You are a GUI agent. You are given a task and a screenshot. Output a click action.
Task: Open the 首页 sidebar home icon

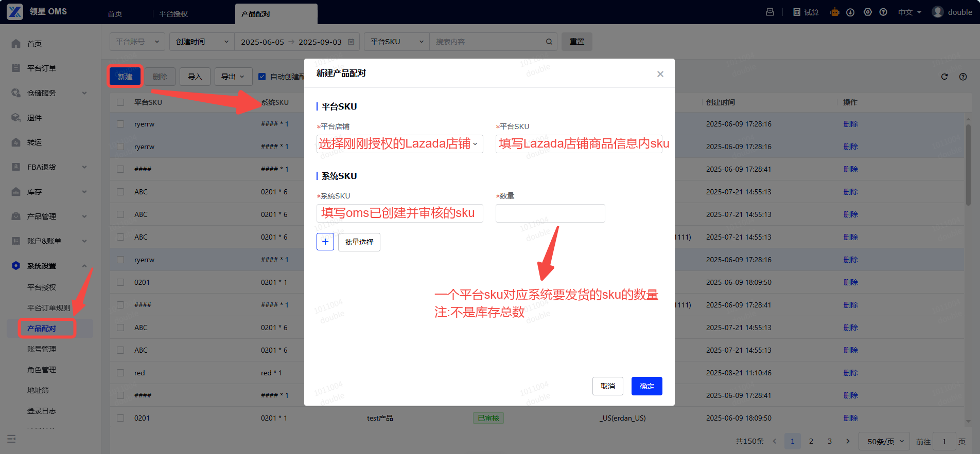click(x=16, y=44)
